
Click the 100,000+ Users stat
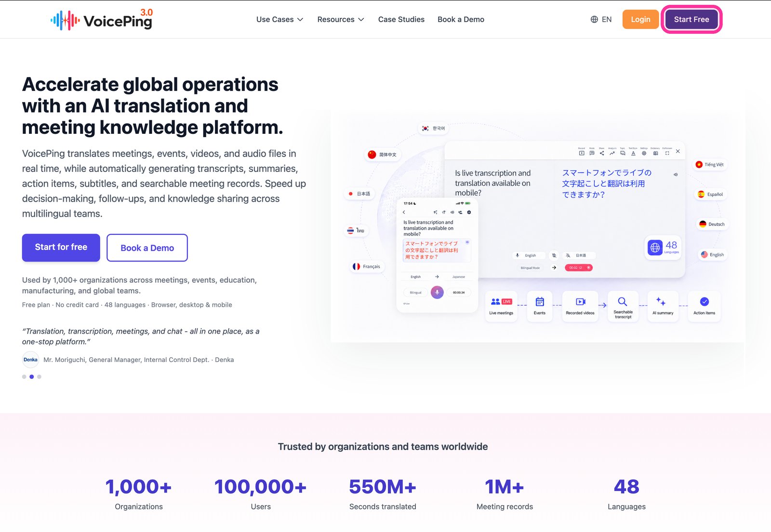pyautogui.click(x=261, y=494)
